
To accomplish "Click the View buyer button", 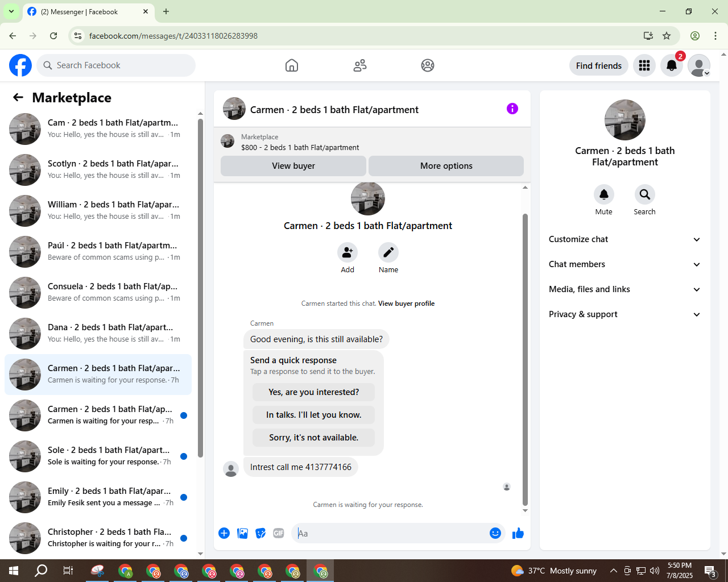I will pos(293,166).
